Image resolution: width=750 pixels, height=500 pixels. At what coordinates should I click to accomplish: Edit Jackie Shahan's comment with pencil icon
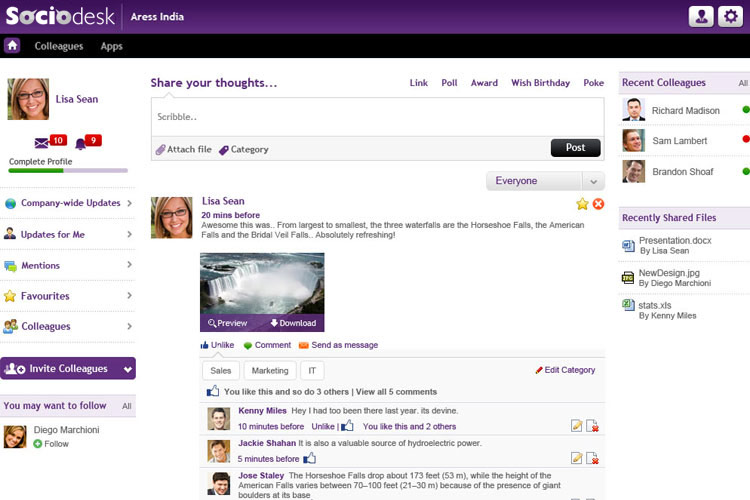click(577, 458)
